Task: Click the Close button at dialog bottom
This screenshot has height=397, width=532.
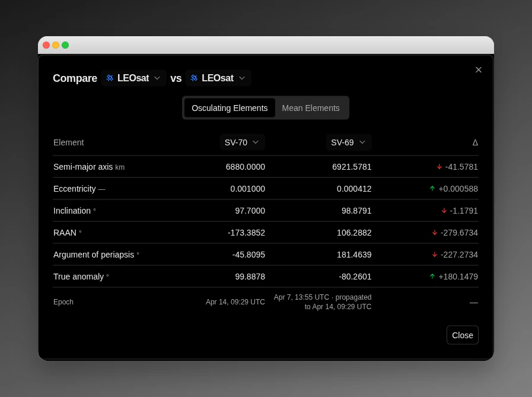Action: click(x=463, y=335)
